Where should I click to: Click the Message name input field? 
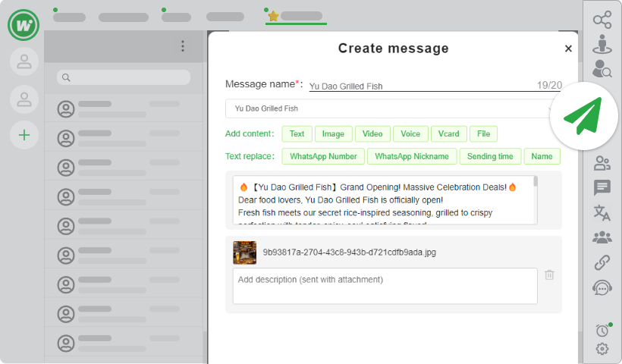click(x=435, y=86)
